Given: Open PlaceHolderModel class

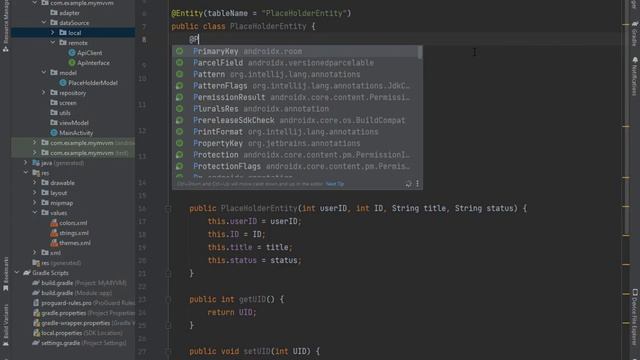Looking at the screenshot, I should click(89, 83).
